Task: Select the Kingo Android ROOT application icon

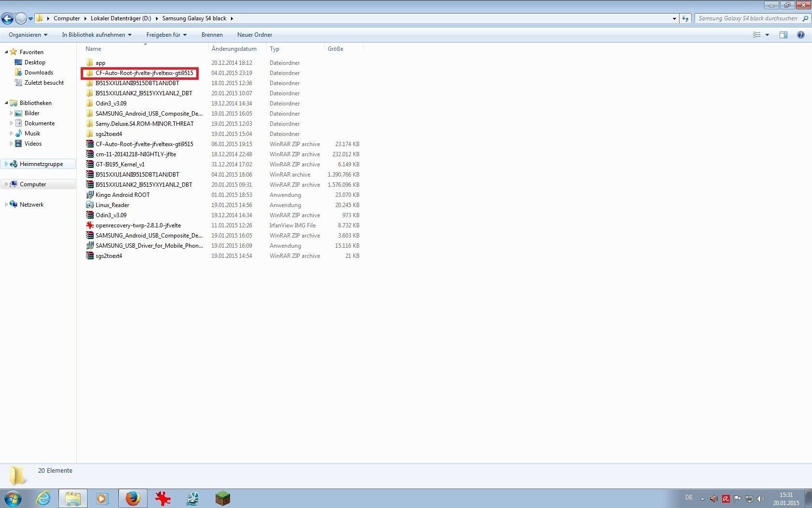Action: (x=89, y=195)
